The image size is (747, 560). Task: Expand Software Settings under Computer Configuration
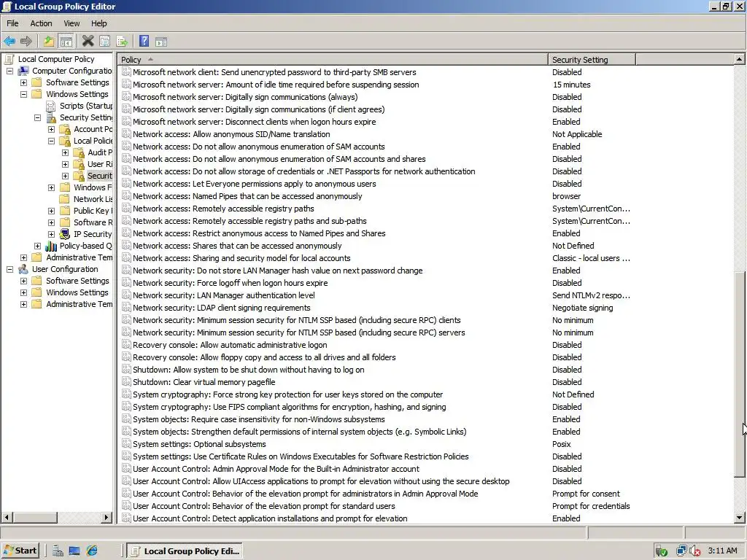[x=23, y=82]
